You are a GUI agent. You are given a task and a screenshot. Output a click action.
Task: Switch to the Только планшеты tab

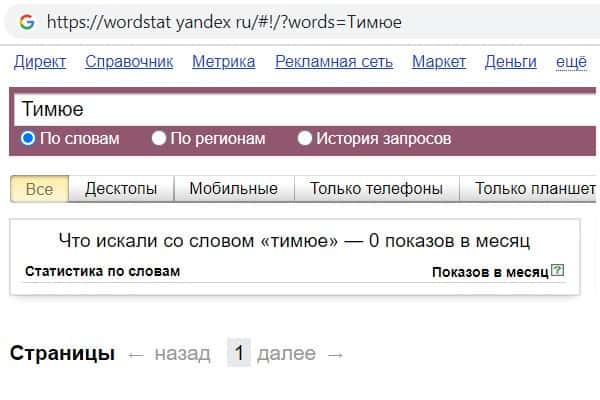point(530,189)
